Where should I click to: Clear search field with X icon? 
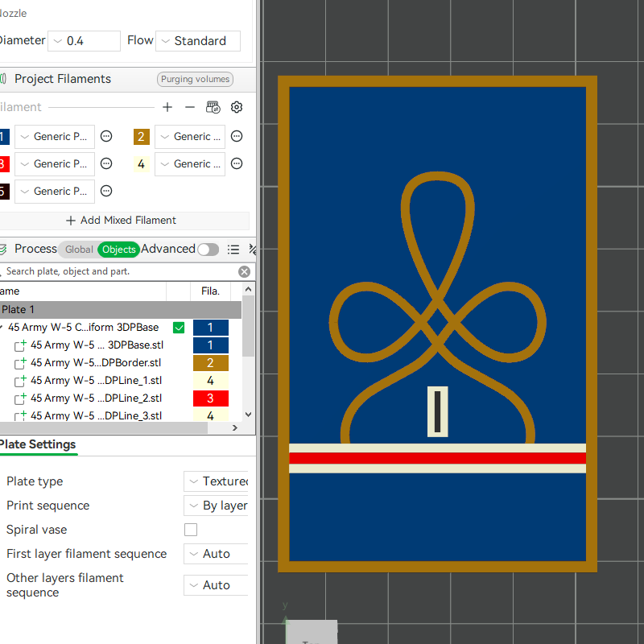(245, 271)
